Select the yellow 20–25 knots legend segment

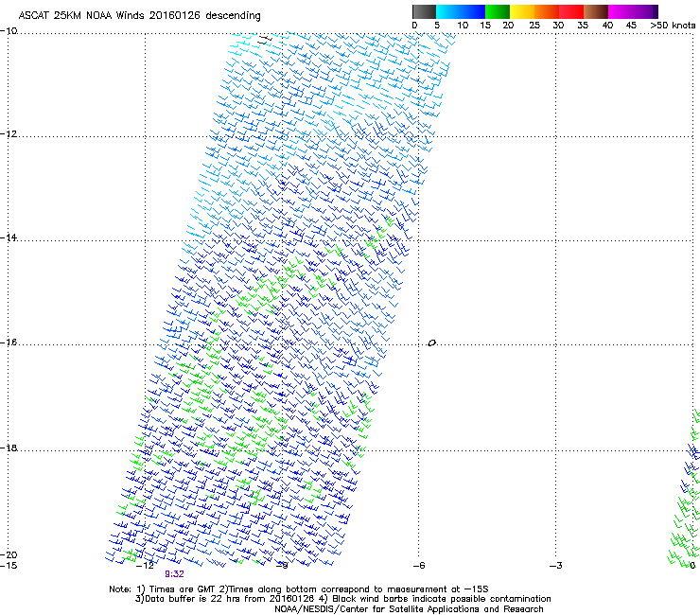click(522, 11)
